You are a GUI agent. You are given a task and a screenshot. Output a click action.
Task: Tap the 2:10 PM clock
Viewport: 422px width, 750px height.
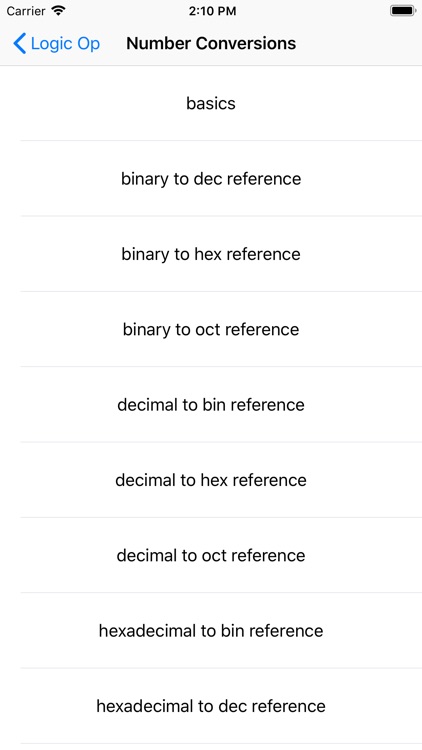coord(212,11)
